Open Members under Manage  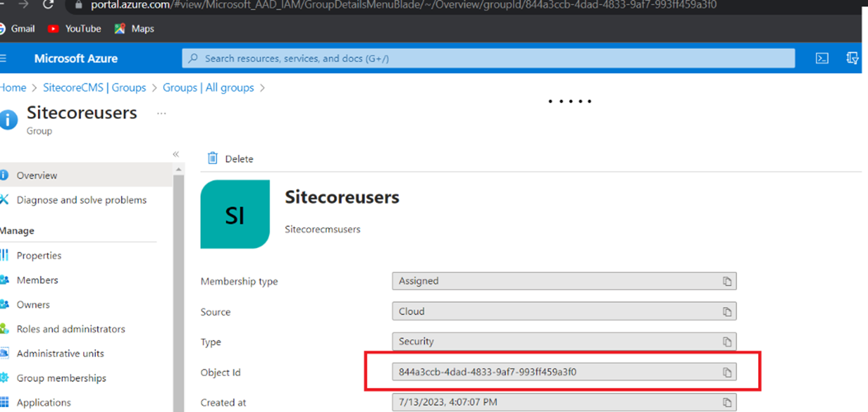37,280
